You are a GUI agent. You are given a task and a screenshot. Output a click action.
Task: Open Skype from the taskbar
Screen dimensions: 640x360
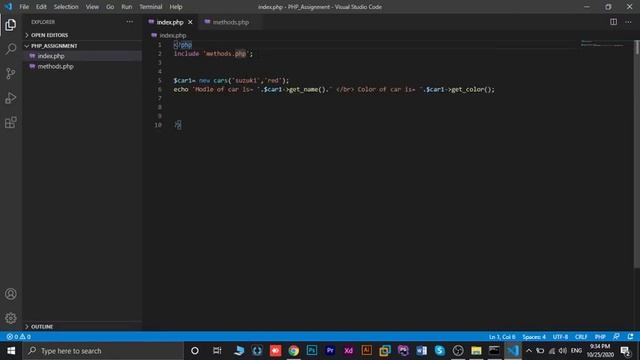pyautogui.click(x=440, y=351)
